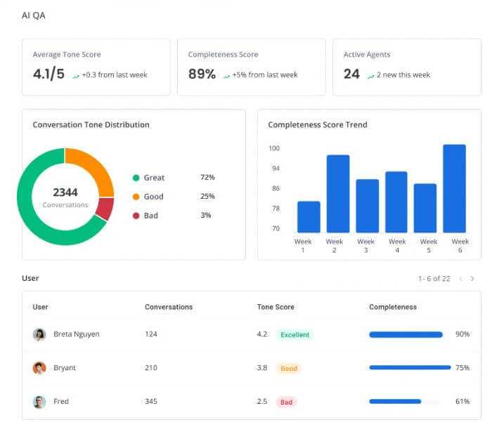Click the 25% Good percentage
Screen dimensions: 504x446
tap(207, 196)
